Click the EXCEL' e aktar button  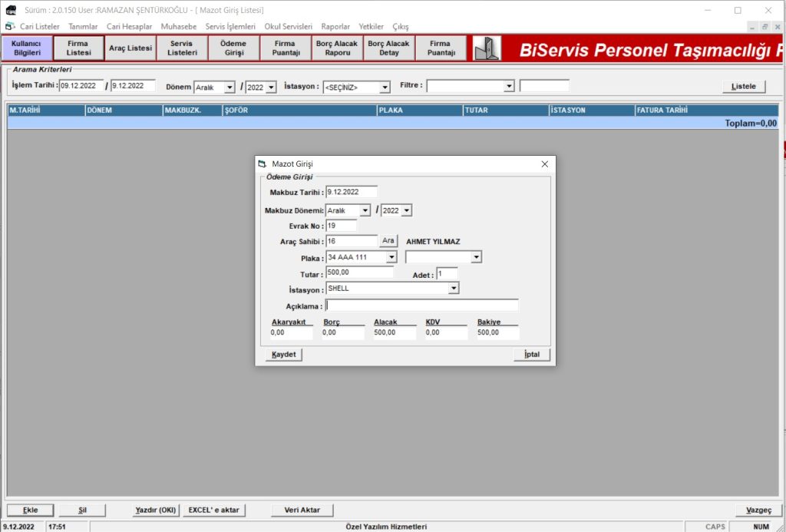point(214,510)
